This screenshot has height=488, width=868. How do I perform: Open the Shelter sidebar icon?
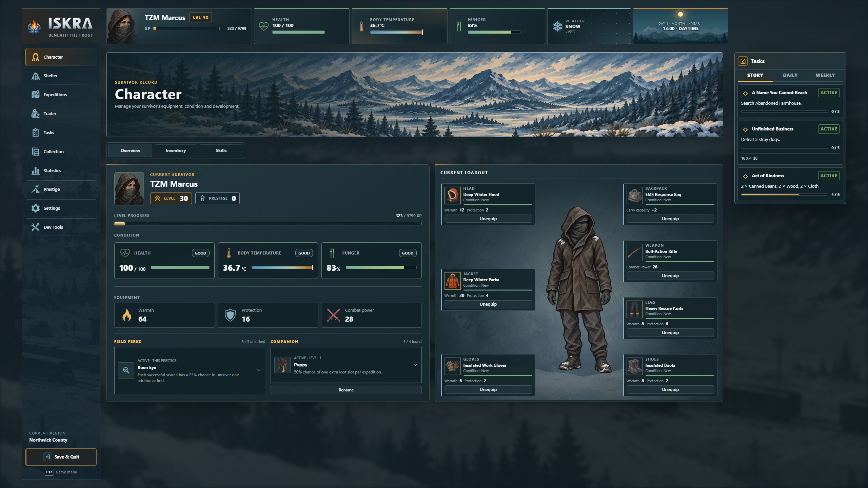pos(35,76)
